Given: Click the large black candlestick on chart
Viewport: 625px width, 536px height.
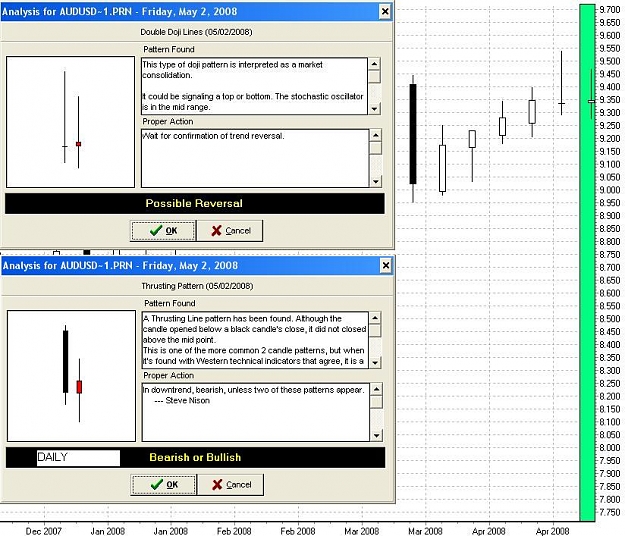Looking at the screenshot, I should [x=413, y=134].
